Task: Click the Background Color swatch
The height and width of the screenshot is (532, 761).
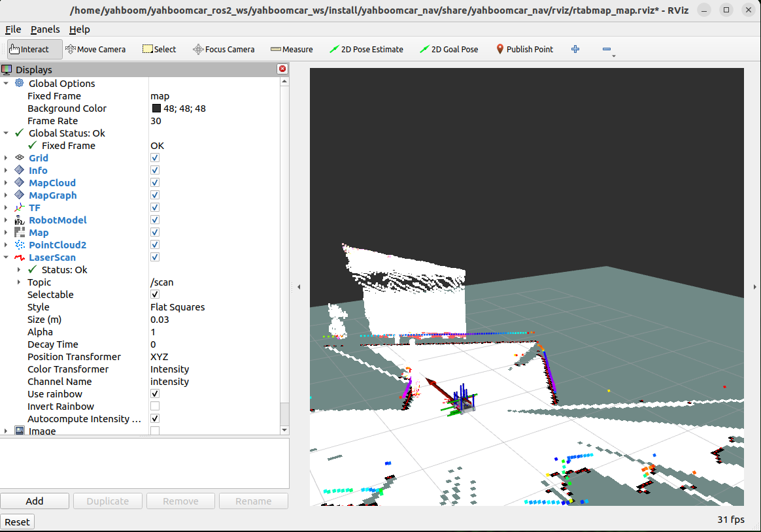Action: (156, 108)
